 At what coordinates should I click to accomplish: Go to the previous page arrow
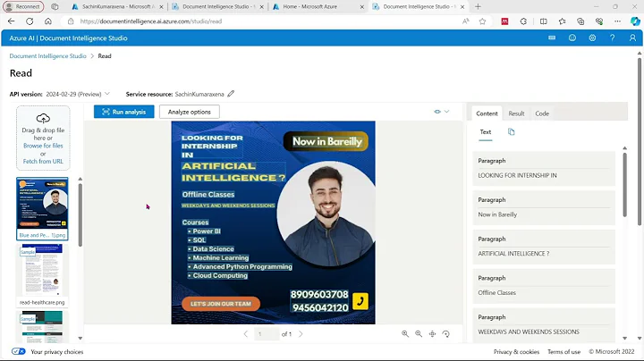point(246,334)
